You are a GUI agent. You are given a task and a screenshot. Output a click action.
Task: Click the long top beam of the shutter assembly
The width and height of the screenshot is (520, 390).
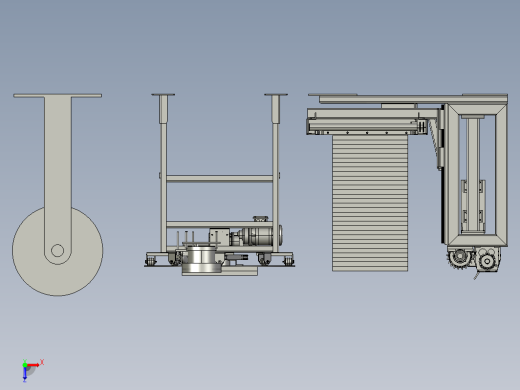click(x=413, y=99)
